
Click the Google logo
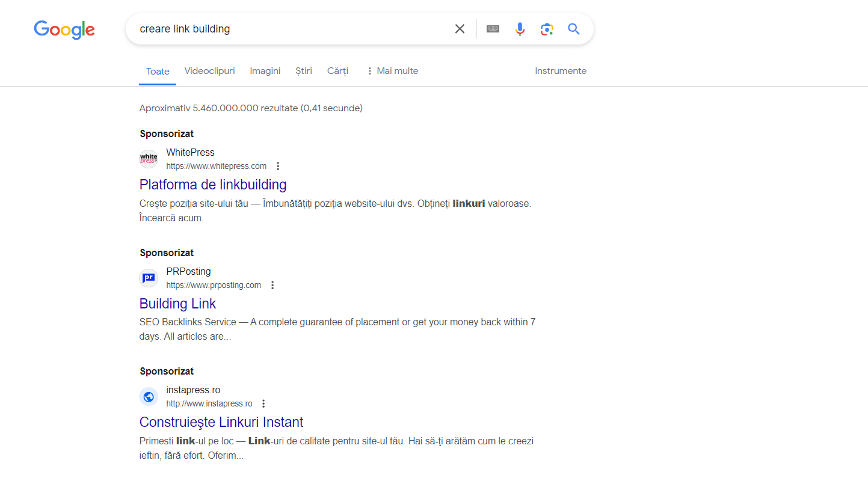pos(64,29)
